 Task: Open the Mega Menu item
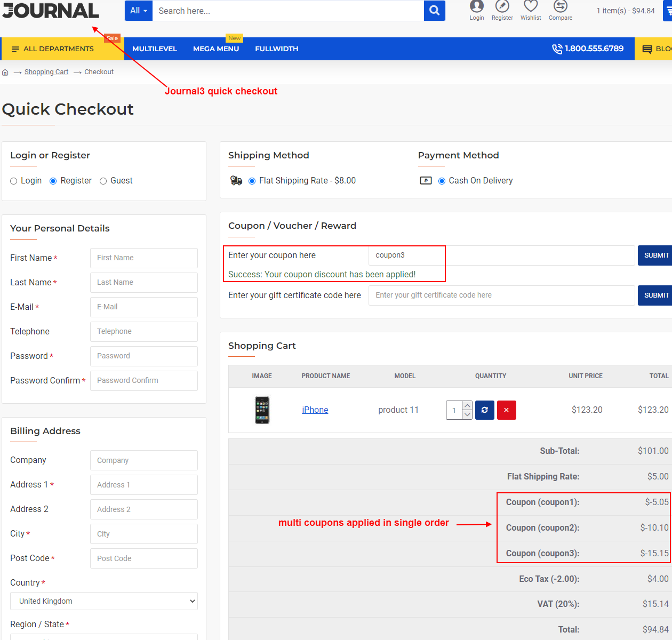pyautogui.click(x=216, y=49)
